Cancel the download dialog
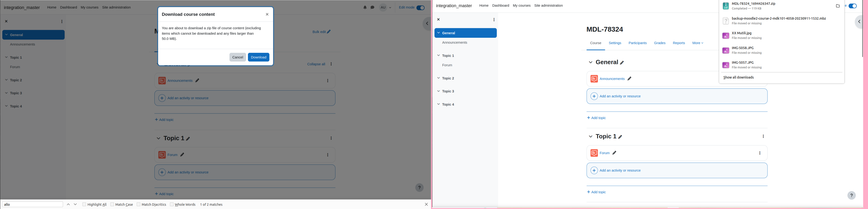This screenshot has height=209, width=868. point(238,57)
